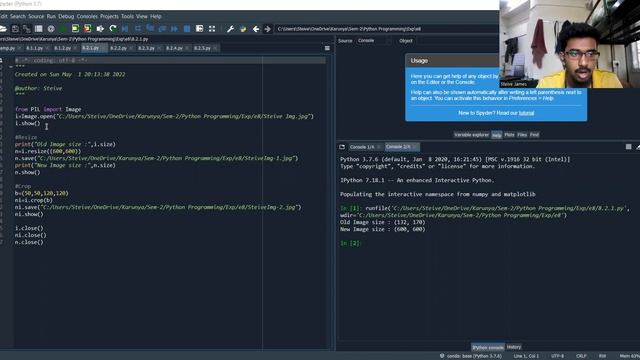Screen dimensions: 640x360
Task: Click the Print/file list toolbar icon
Action: click(38, 29)
